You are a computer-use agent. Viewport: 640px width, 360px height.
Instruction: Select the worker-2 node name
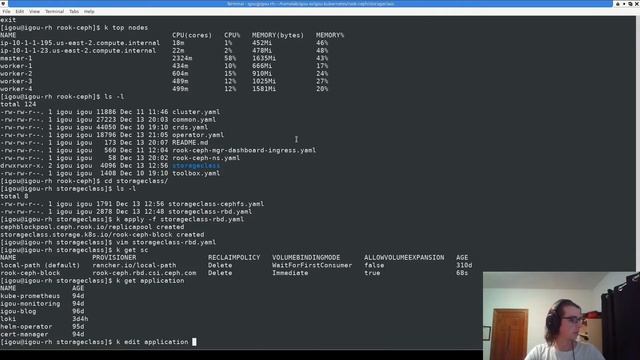tap(16, 73)
